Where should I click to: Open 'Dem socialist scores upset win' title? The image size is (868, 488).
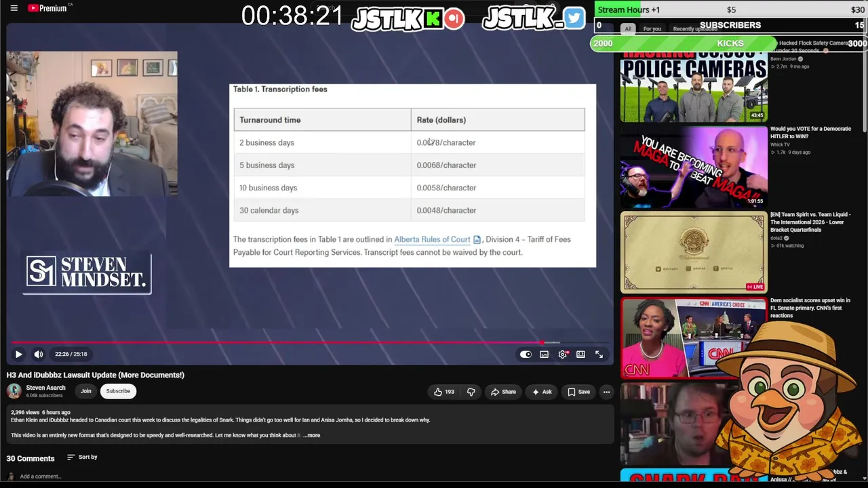810,308
